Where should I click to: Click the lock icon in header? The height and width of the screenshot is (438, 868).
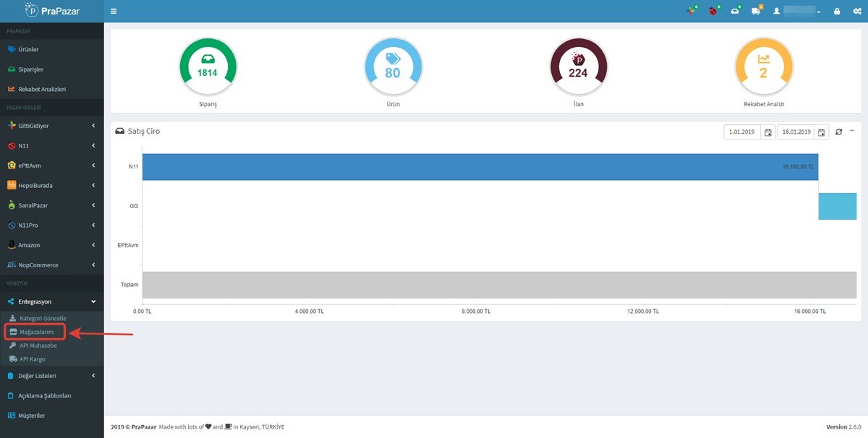837,12
